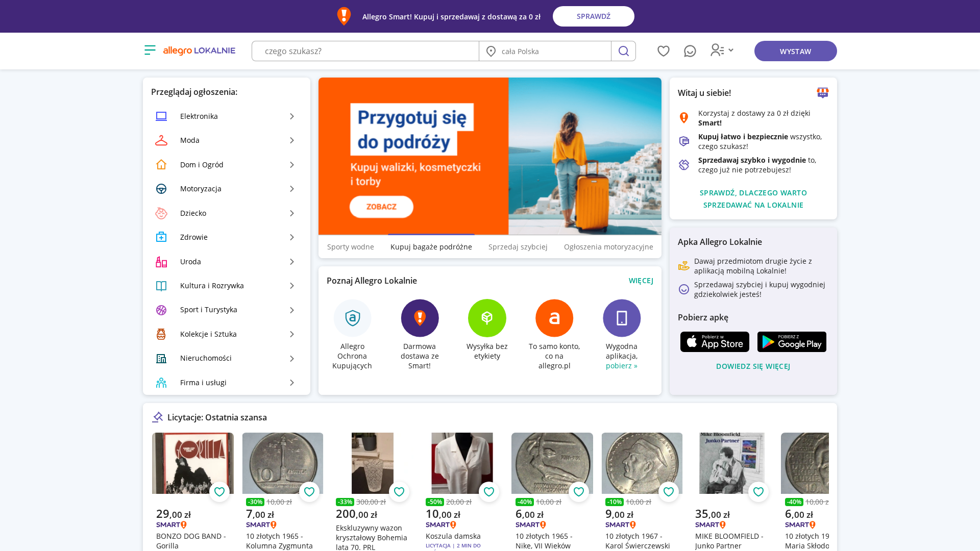Favorite the BONZO DOG BAND Gorilla listing
The image size is (980, 551).
[219, 492]
